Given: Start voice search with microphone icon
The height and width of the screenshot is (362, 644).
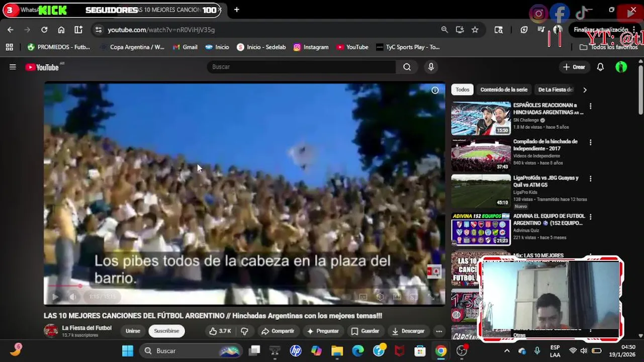Looking at the screenshot, I should coord(431,67).
